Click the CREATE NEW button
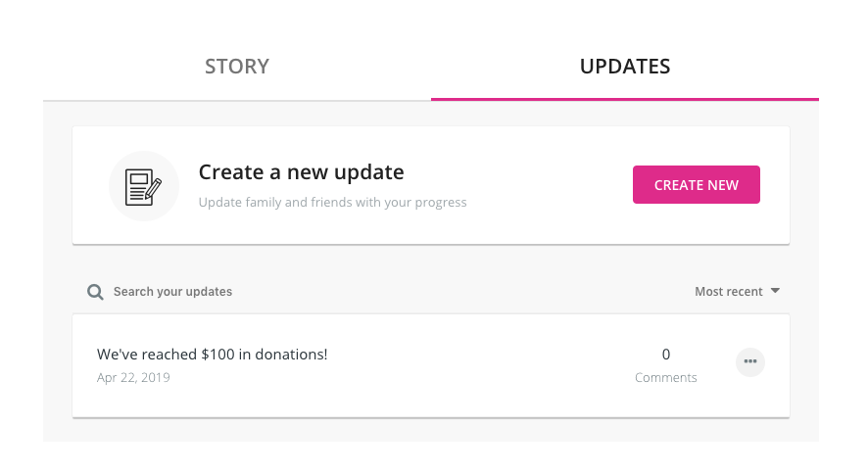Screen dimensions: 868x475 click(696, 184)
